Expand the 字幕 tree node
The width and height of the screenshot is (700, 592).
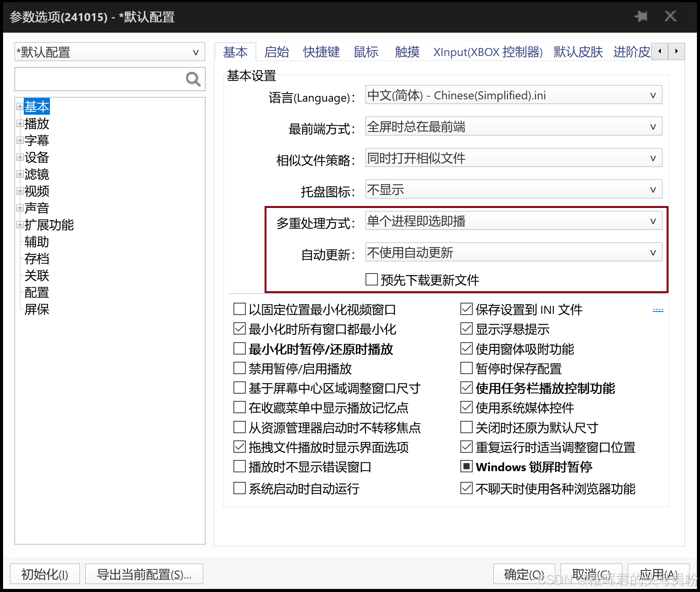click(20, 140)
